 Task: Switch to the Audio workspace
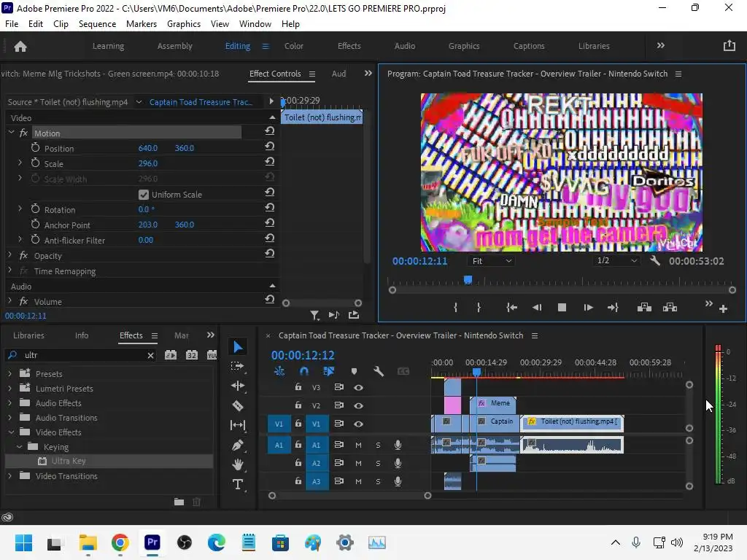[405, 46]
